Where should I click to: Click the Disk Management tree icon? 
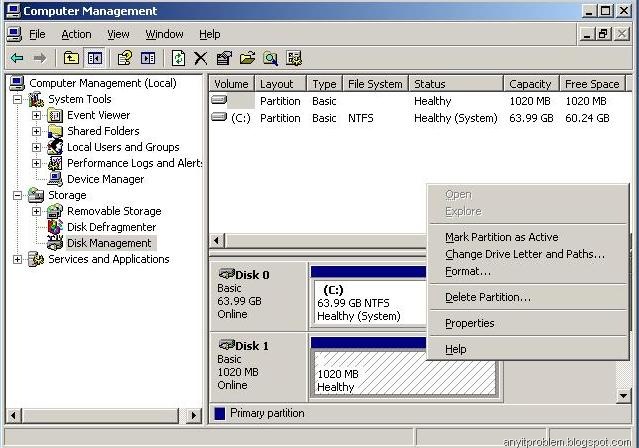[55, 243]
